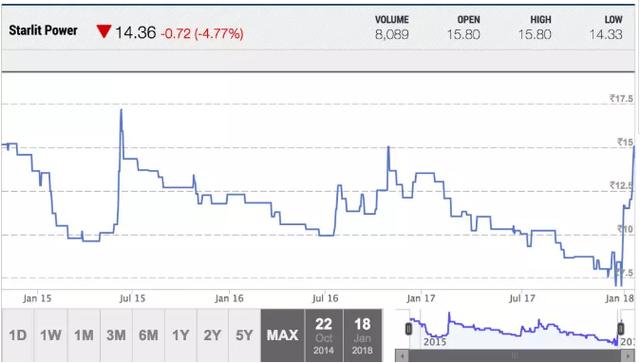Click the Jul 17 x-axis label
The image size is (640, 363).
(522, 298)
